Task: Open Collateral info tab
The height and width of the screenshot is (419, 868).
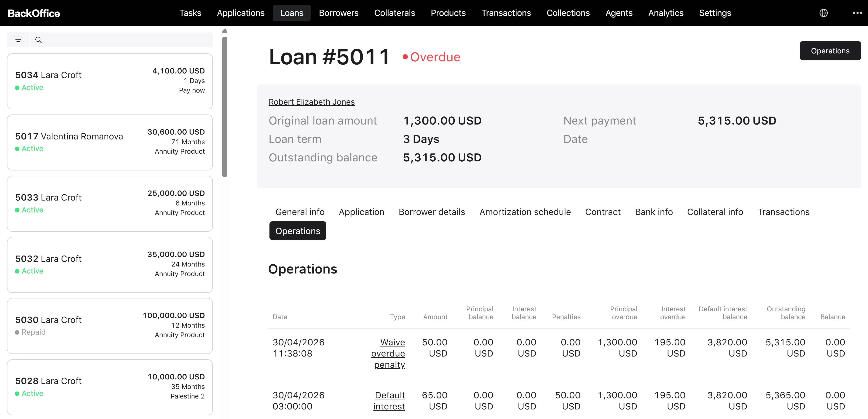Action: [715, 212]
